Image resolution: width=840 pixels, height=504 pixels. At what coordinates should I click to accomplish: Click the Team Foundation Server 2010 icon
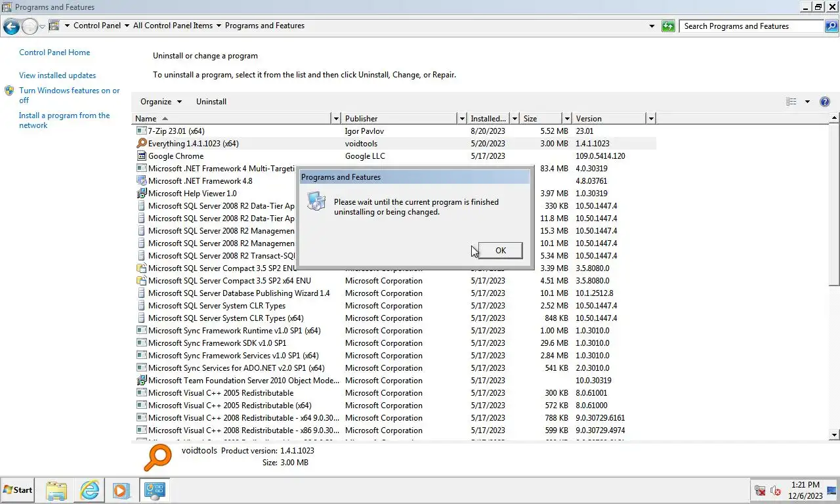point(141,381)
